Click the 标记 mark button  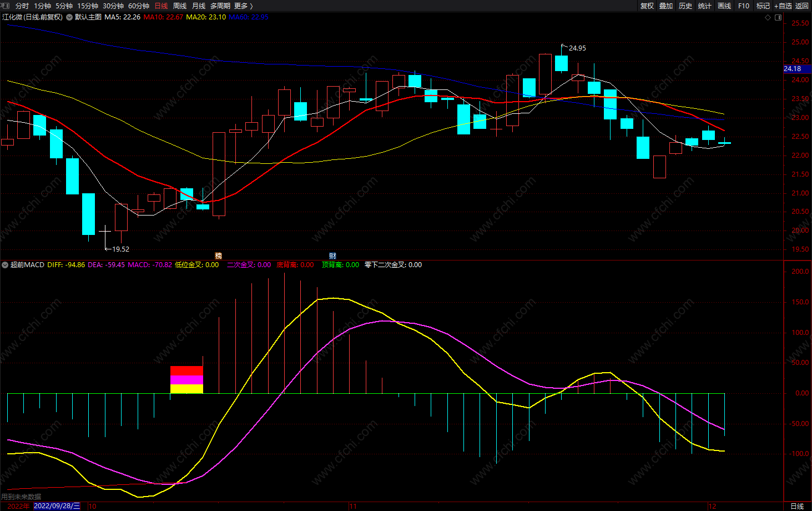point(763,6)
